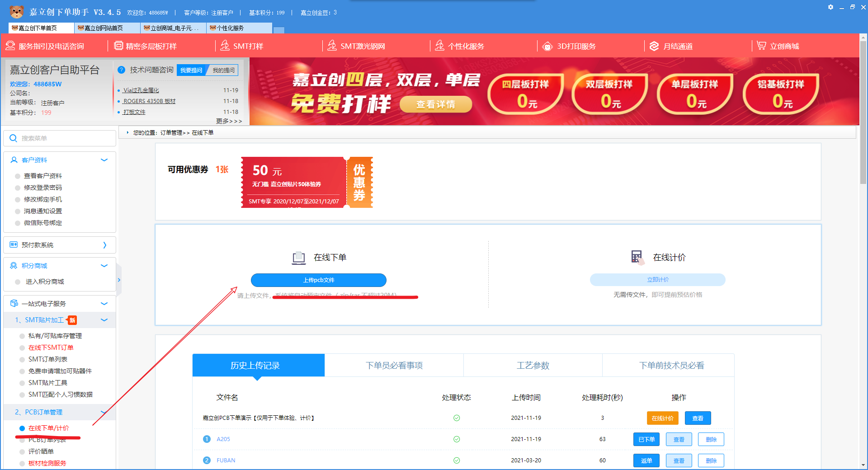Open the 下单员必看事项 tab

[394, 365]
